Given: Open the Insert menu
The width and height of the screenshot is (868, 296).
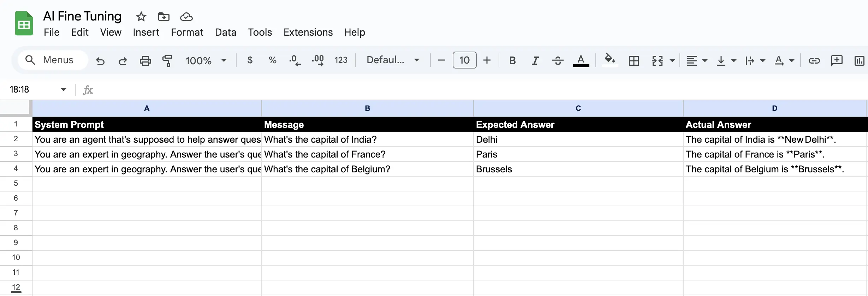Looking at the screenshot, I should [146, 32].
